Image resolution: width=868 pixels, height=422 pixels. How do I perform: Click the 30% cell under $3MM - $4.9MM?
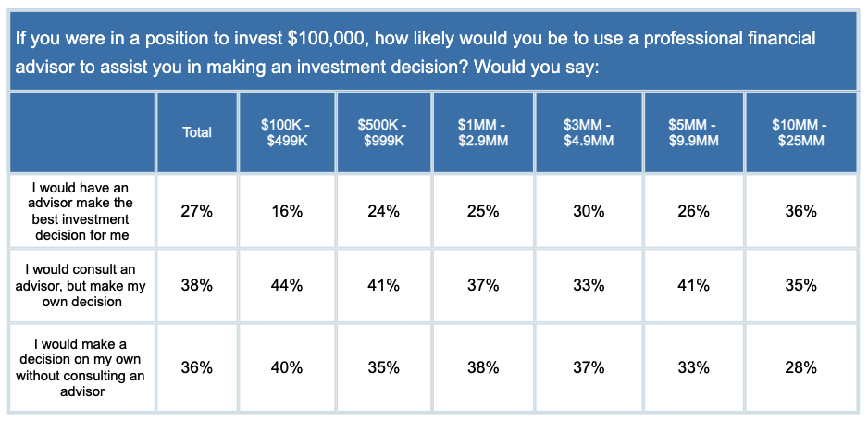[x=589, y=212]
